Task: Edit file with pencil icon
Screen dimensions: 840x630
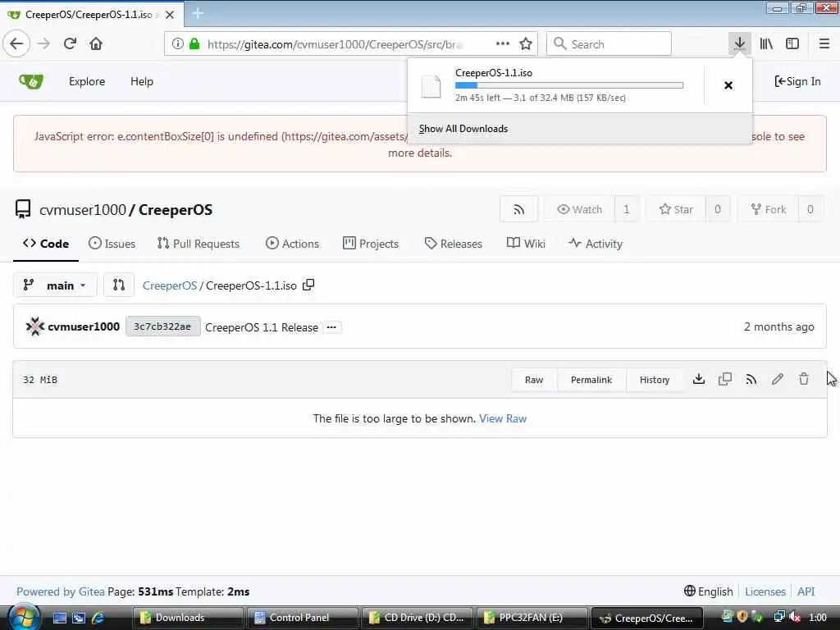Action: click(778, 379)
